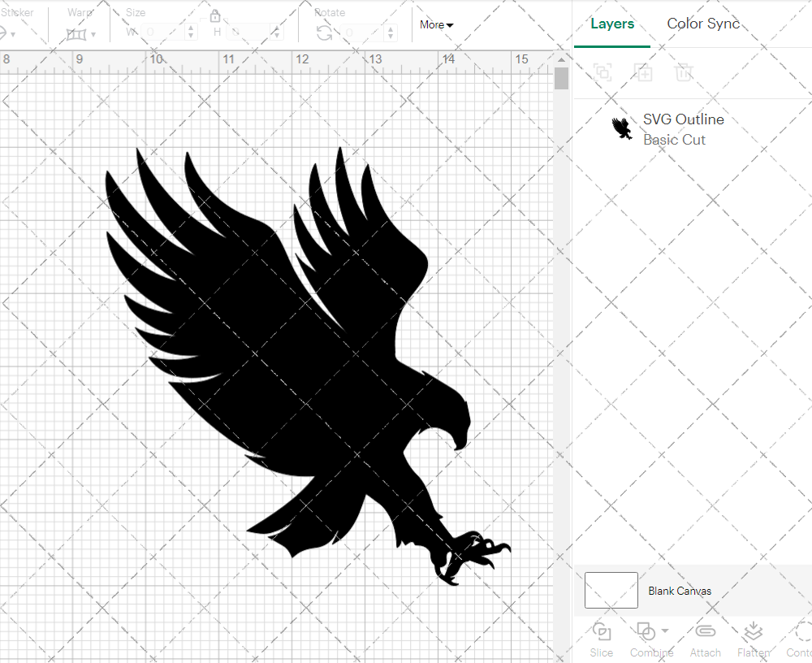Click the Contour icon
This screenshot has height=663, width=812.
coord(802,632)
